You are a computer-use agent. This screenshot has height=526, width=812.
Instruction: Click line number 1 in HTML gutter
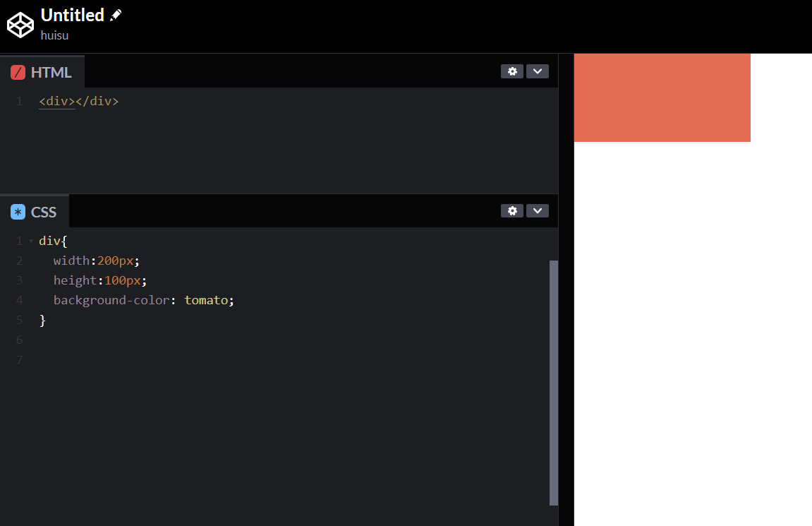(19, 101)
